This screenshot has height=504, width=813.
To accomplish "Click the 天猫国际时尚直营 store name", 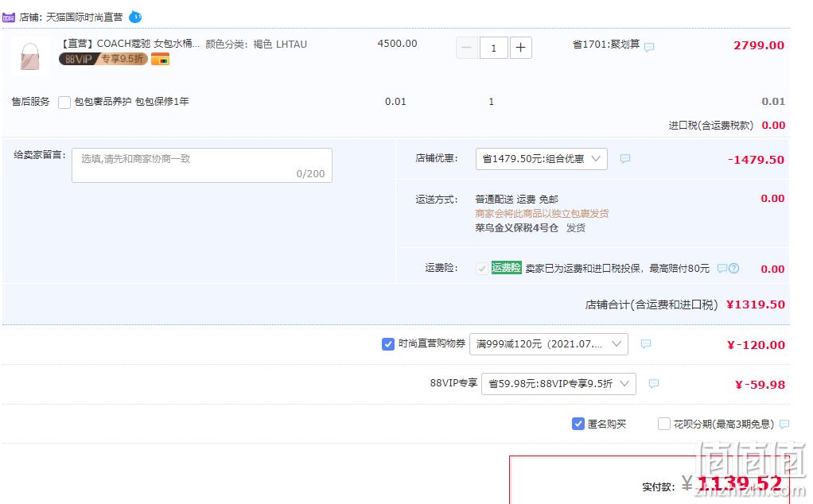I will pos(84,17).
